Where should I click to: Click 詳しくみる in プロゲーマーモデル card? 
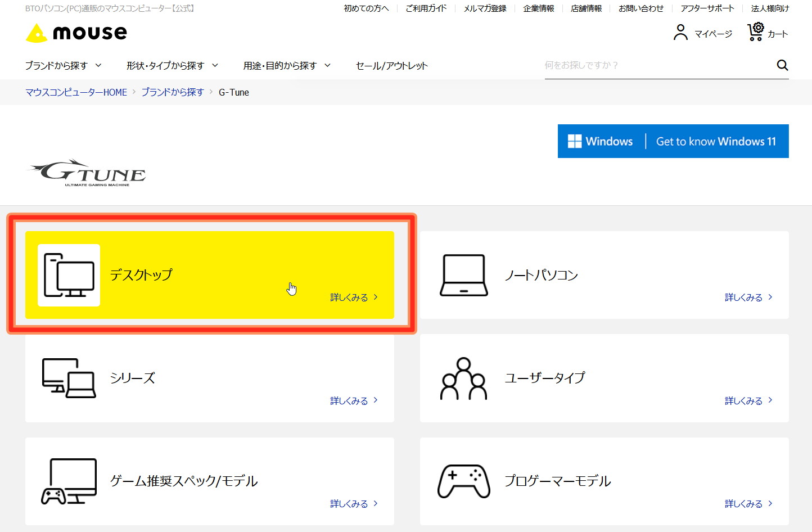(748, 504)
